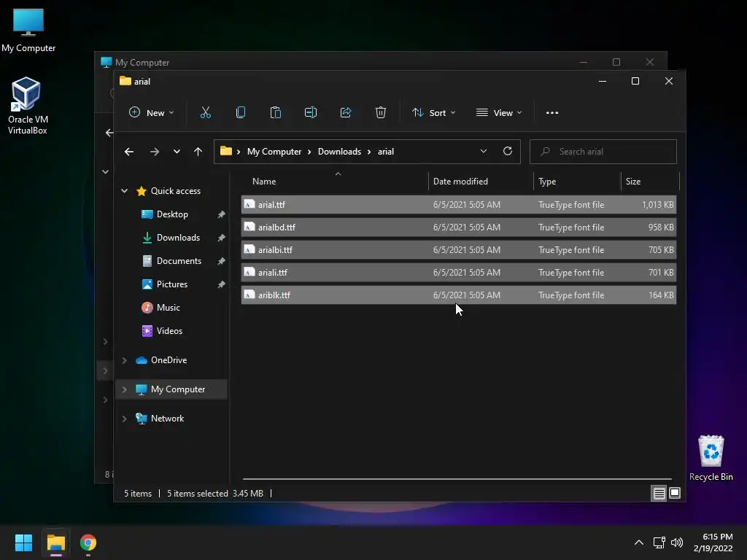Click the horizontal scrollbar in file list
The height and width of the screenshot is (560, 747).
(x=457, y=479)
